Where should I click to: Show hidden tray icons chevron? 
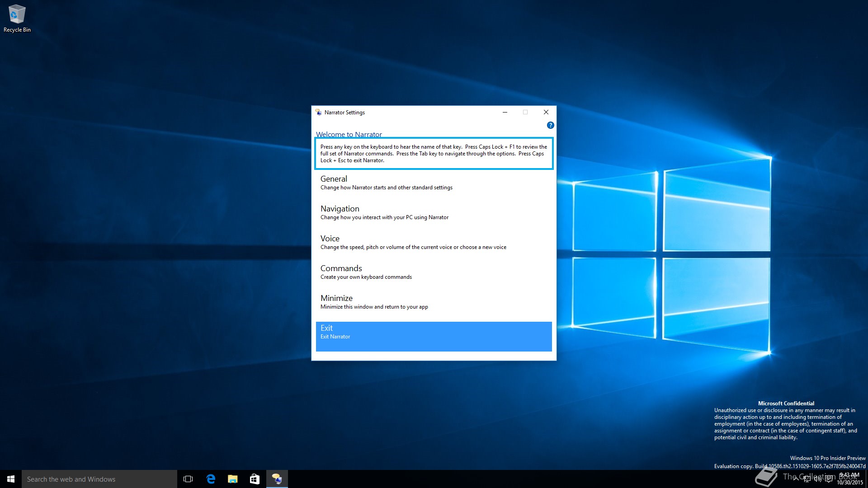tap(796, 479)
